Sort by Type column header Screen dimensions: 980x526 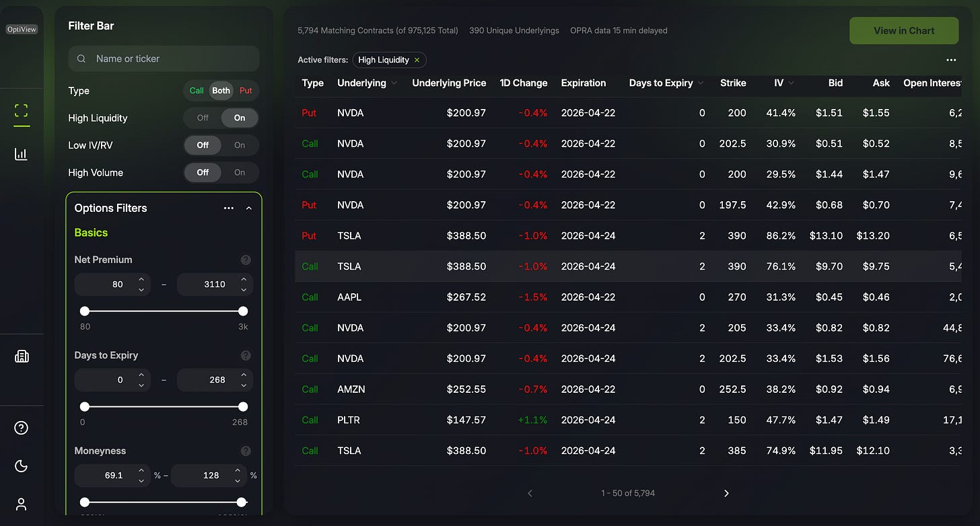(x=313, y=83)
